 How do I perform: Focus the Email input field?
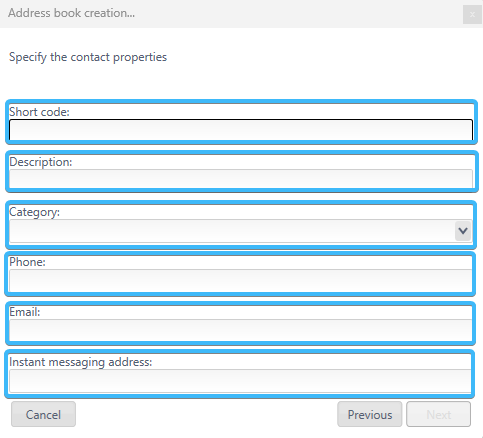tap(240, 330)
